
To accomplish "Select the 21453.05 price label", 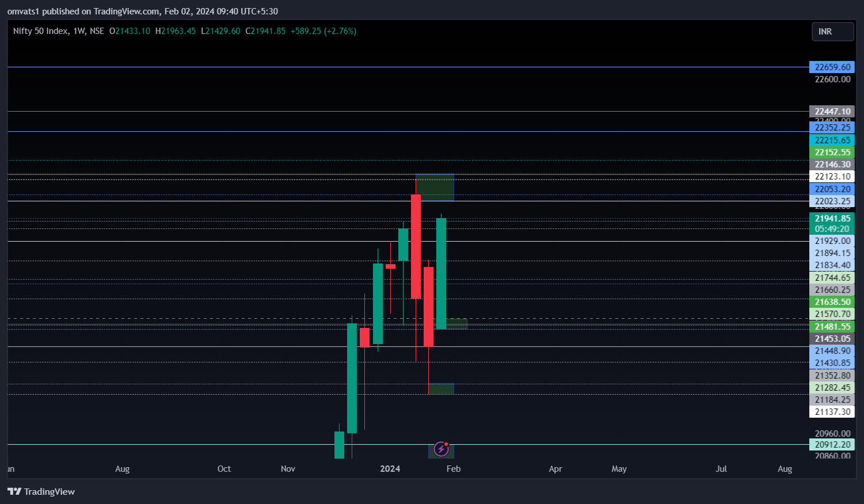I will [832, 339].
